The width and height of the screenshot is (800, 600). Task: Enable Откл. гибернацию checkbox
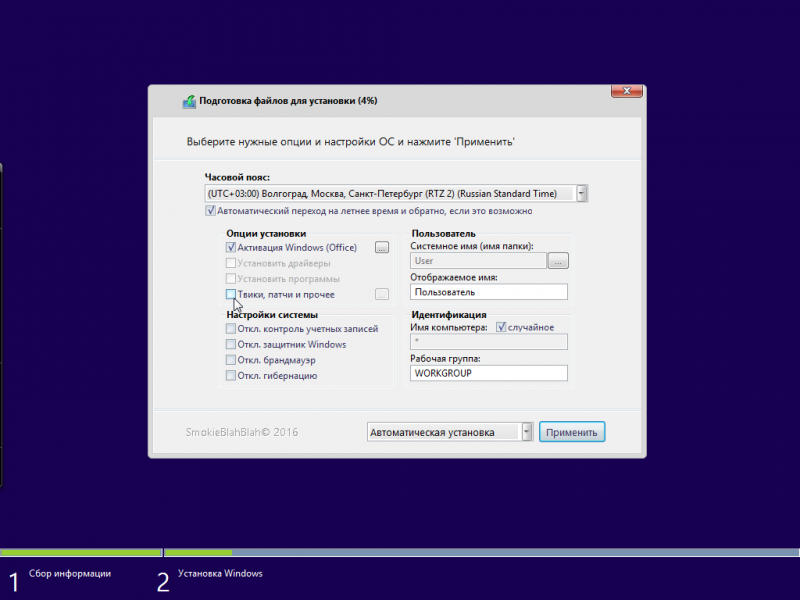(231, 376)
